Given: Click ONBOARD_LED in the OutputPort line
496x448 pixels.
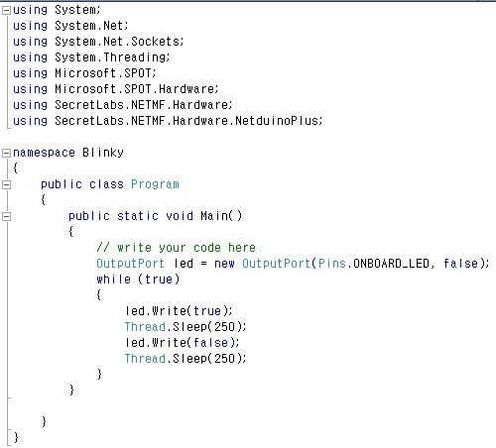Looking at the screenshot, I should (391, 264).
